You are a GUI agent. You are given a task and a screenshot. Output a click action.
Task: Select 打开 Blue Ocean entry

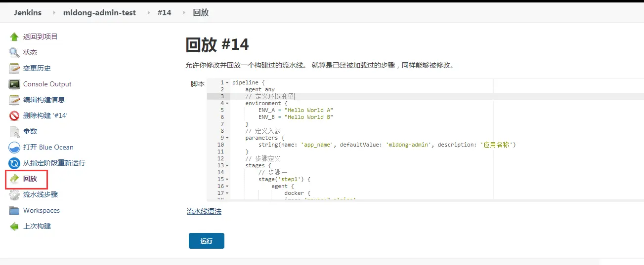pyautogui.click(x=48, y=147)
